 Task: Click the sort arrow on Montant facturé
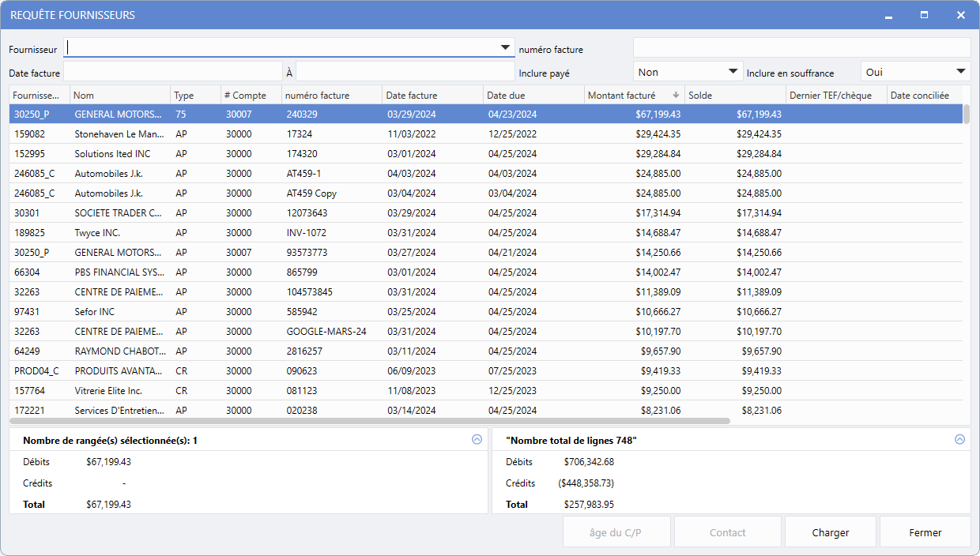click(676, 96)
